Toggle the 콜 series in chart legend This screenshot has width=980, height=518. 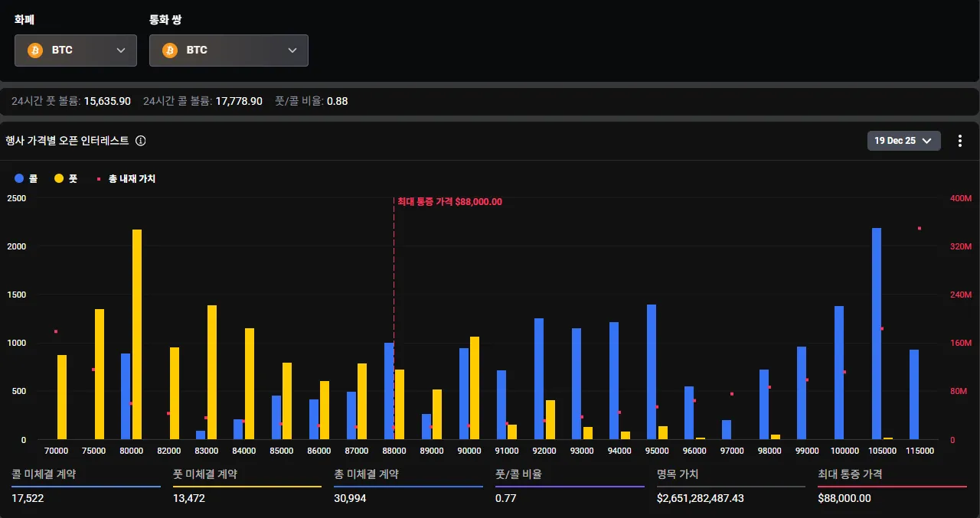[x=26, y=178]
